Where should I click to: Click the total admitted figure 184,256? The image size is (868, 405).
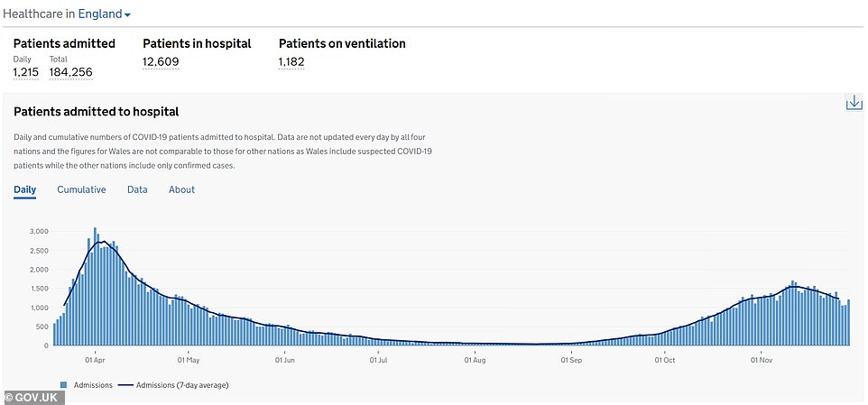[70, 72]
